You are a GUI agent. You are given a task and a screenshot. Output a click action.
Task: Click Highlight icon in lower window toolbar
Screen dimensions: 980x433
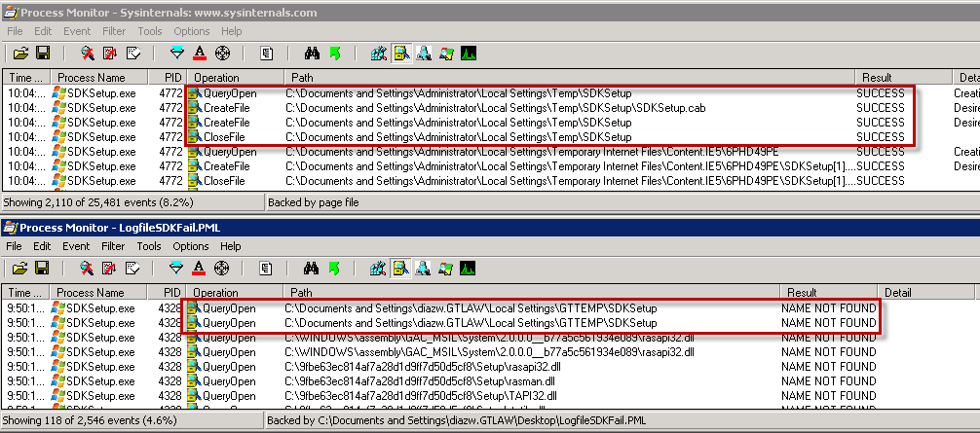(x=199, y=269)
